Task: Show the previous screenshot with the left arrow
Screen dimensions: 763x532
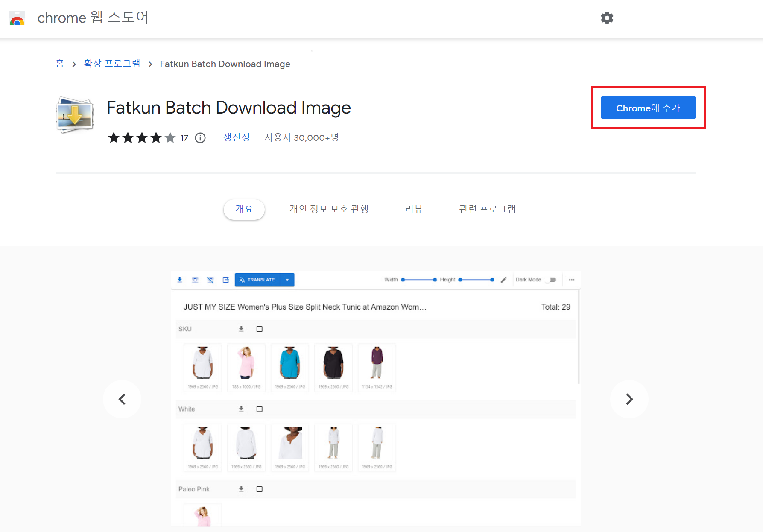Action: tap(122, 399)
